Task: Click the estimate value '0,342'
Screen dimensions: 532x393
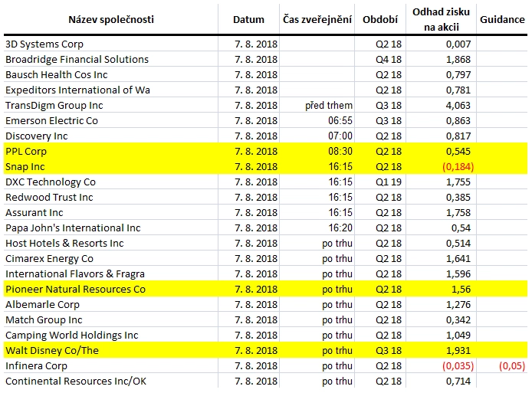Action: (x=458, y=319)
